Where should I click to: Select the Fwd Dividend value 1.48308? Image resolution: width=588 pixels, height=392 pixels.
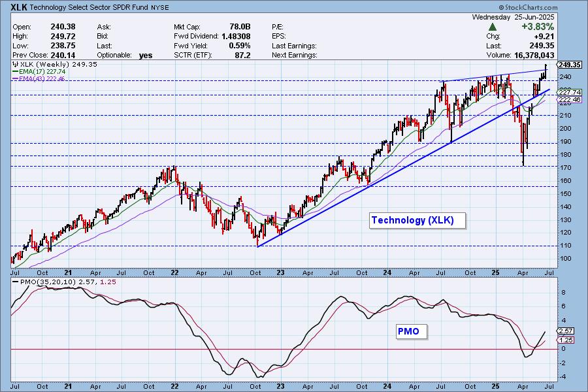pyautogui.click(x=236, y=36)
